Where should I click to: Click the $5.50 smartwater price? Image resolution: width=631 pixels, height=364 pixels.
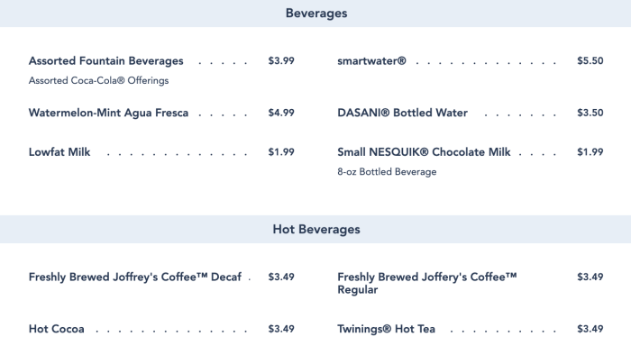pyautogui.click(x=590, y=60)
